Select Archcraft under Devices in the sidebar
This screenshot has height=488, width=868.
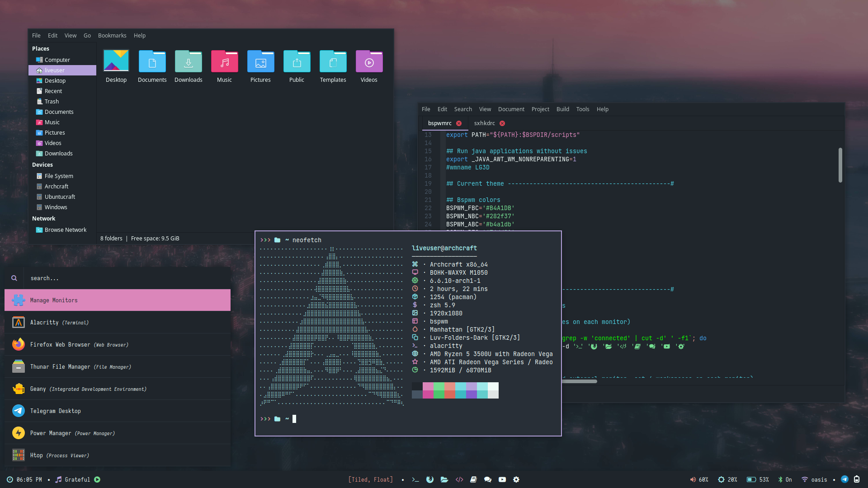(57, 187)
